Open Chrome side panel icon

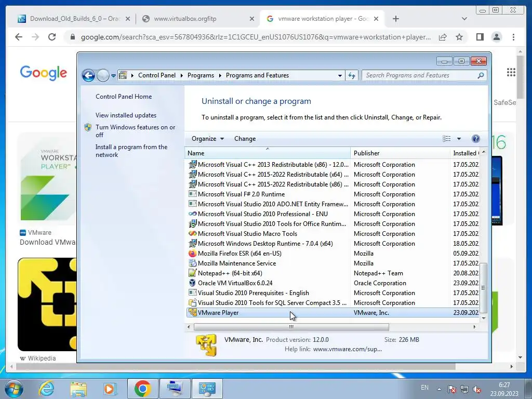click(480, 37)
